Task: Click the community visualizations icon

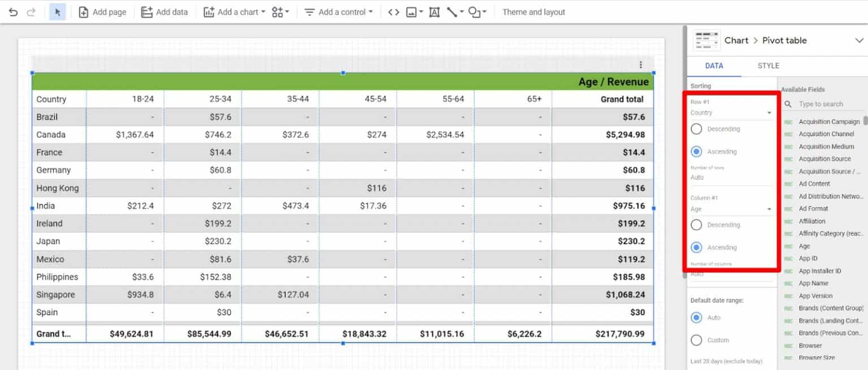Action: pyautogui.click(x=276, y=11)
